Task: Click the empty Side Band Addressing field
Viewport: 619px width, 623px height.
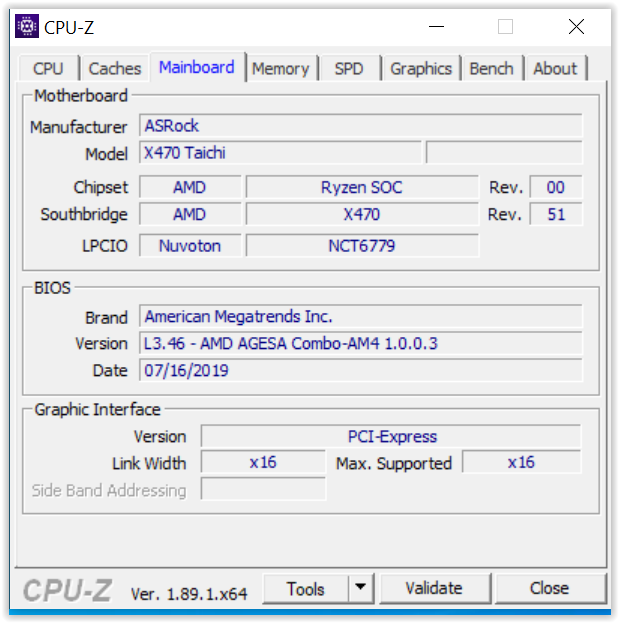Action: (x=263, y=490)
